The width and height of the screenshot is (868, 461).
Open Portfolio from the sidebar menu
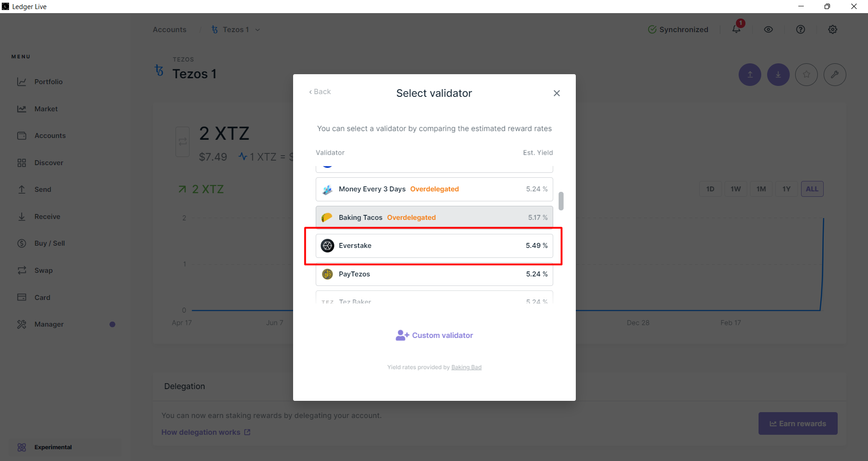point(48,82)
